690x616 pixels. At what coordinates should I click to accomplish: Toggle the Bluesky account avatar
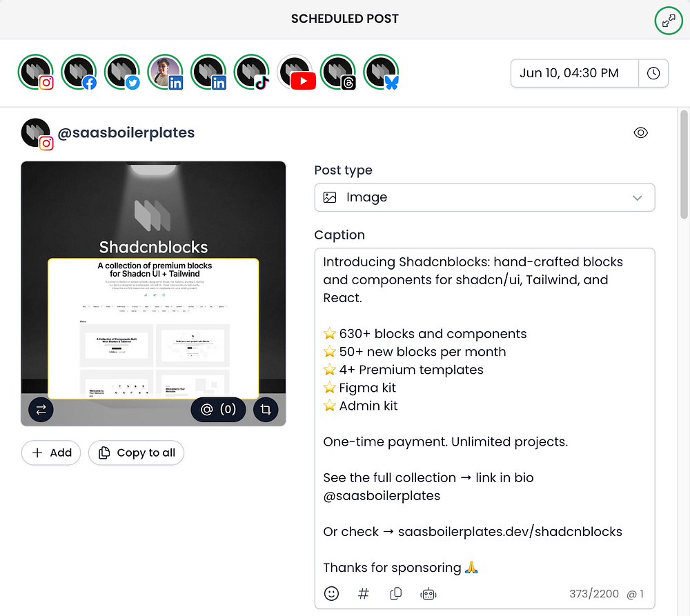(x=381, y=72)
